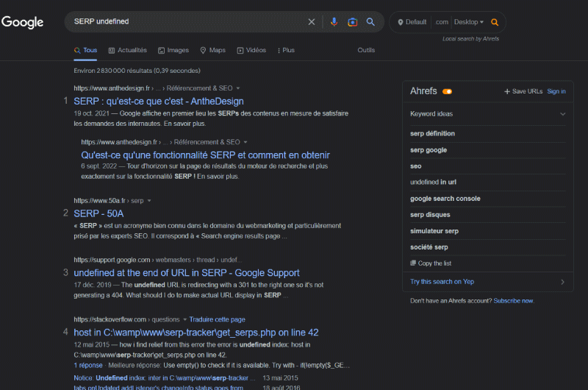Open dropdown arrow beside stackoverflow.com URL
588x390 pixels.
point(184,320)
